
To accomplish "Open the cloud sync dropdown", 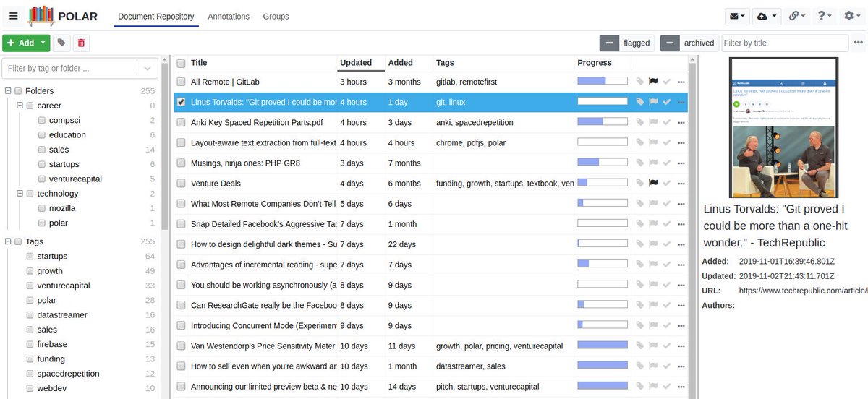I will [x=766, y=16].
